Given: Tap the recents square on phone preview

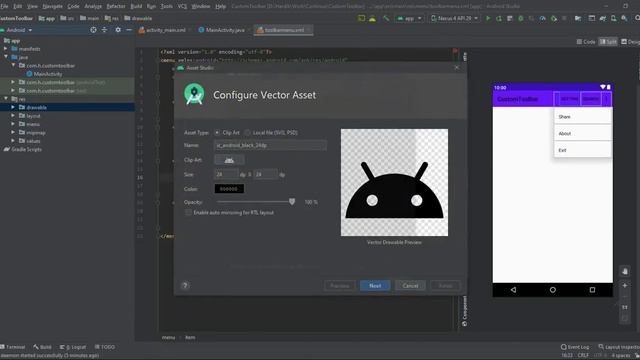Looking at the screenshot, I should [592, 290].
